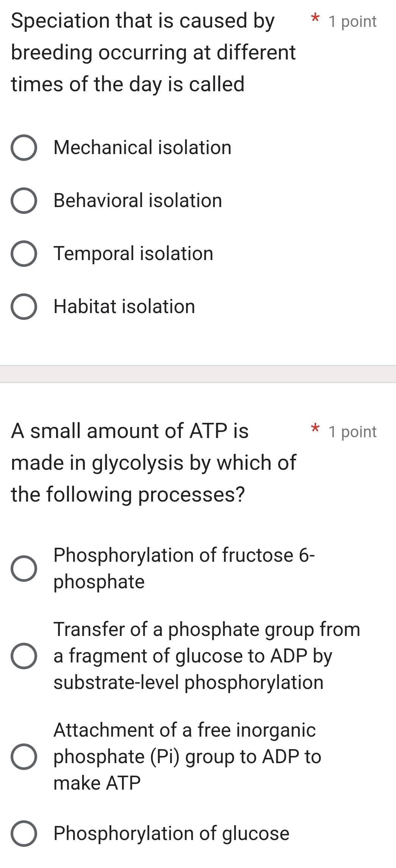
Task: Click the glycolysis ATP question title
Action: 152,463
